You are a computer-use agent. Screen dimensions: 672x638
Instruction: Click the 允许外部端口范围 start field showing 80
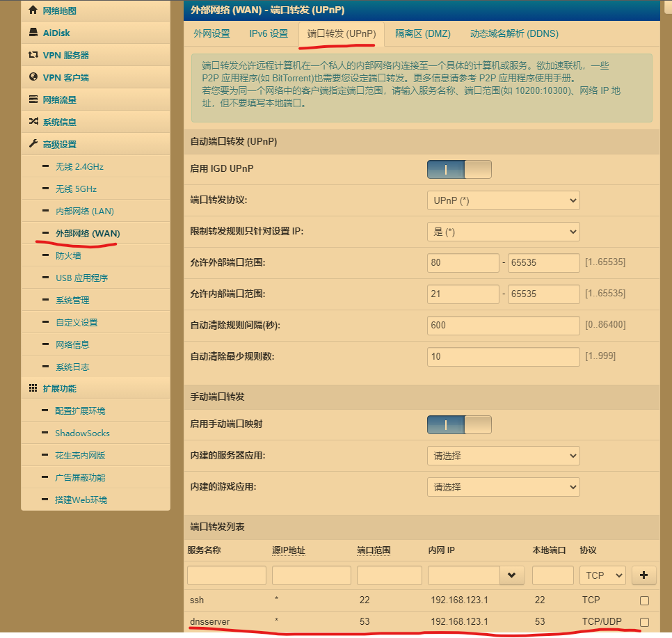pos(462,262)
